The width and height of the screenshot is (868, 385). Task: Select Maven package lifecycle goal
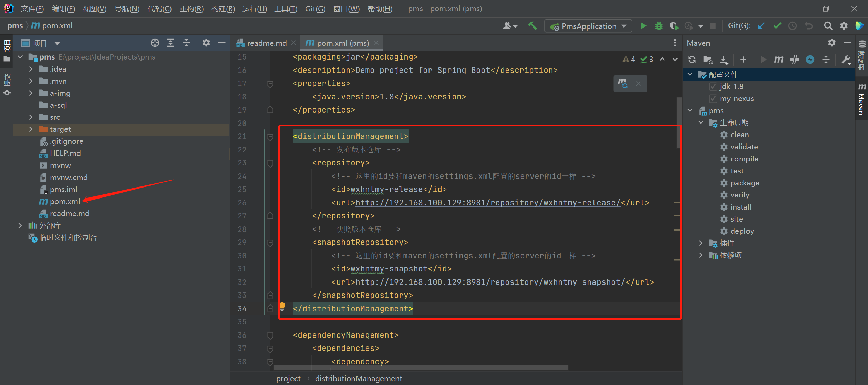(x=744, y=183)
